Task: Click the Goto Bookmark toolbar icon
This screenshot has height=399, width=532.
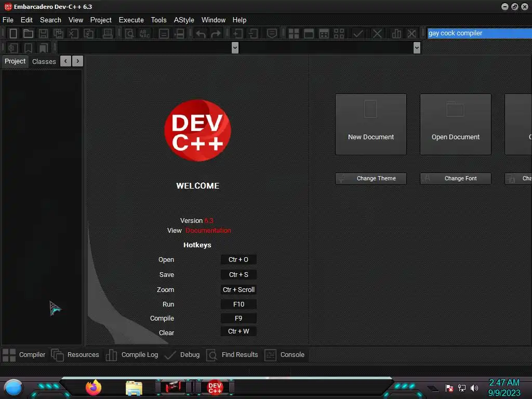Action: point(43,48)
